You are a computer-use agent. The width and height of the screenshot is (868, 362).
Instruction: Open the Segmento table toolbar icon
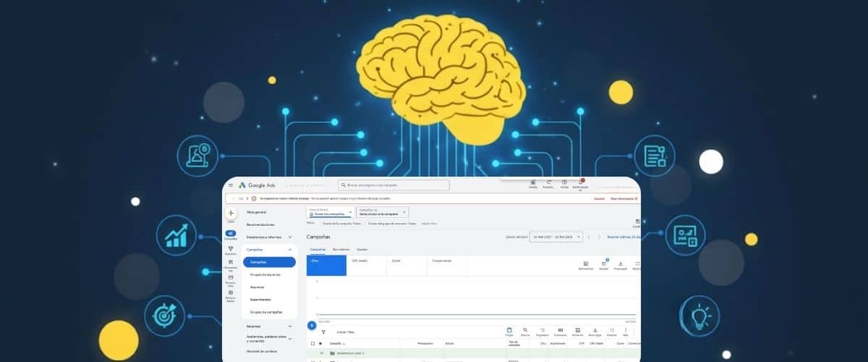point(542,330)
